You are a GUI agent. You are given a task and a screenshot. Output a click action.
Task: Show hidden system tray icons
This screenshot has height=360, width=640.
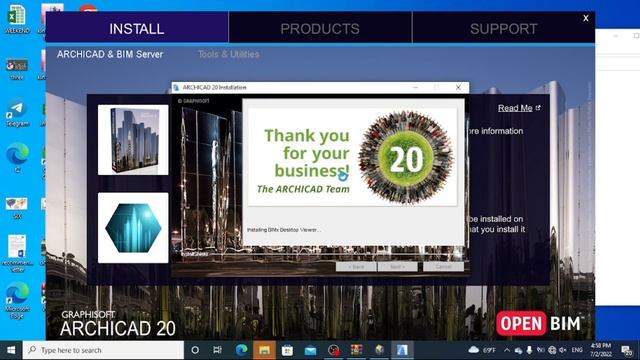pyautogui.click(x=507, y=350)
